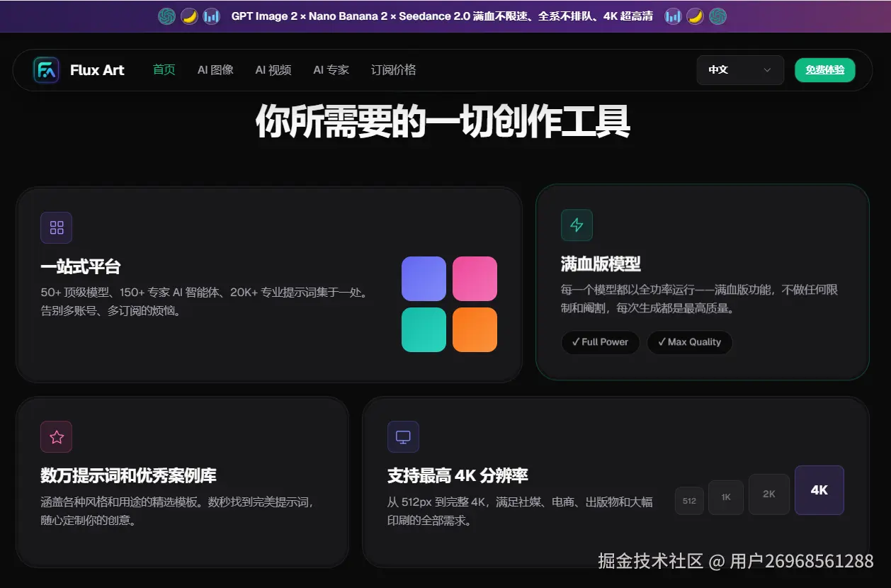891x588 pixels.
Task: Open the 中文 language dropdown
Action: pyautogui.click(x=740, y=70)
